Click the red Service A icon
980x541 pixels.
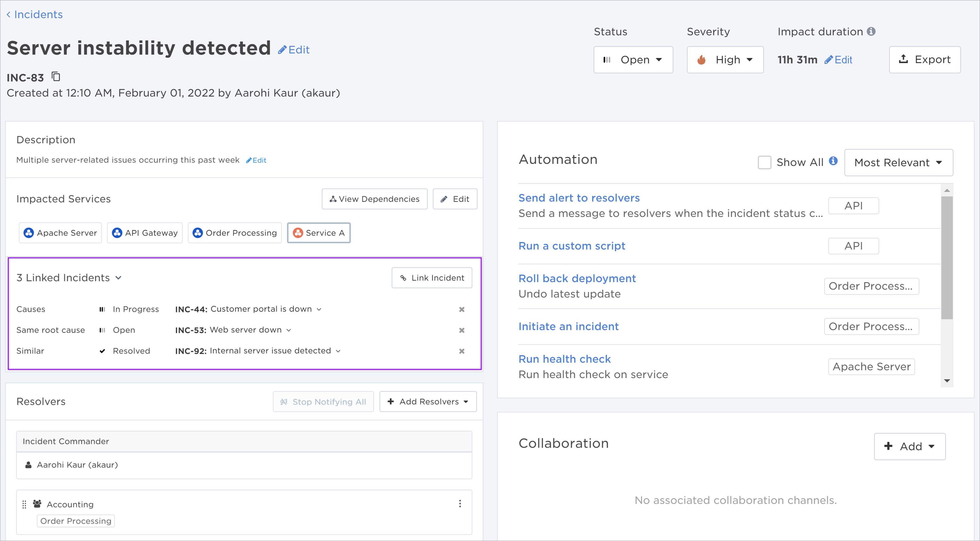298,233
